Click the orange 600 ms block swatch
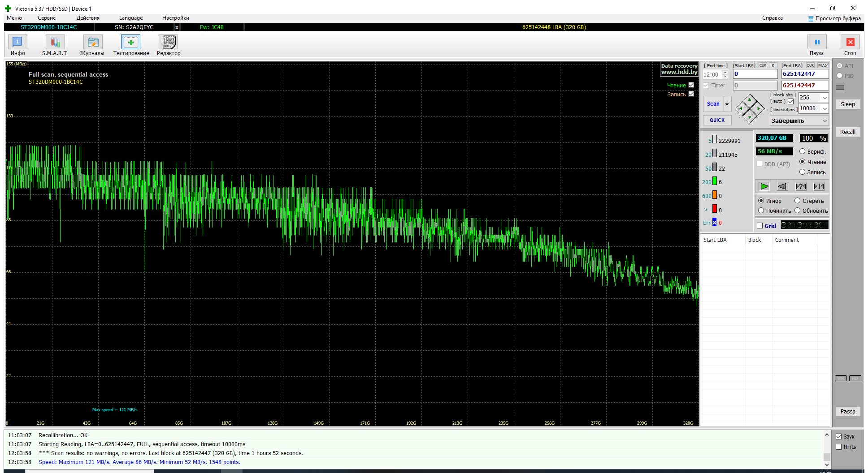 coord(715,195)
